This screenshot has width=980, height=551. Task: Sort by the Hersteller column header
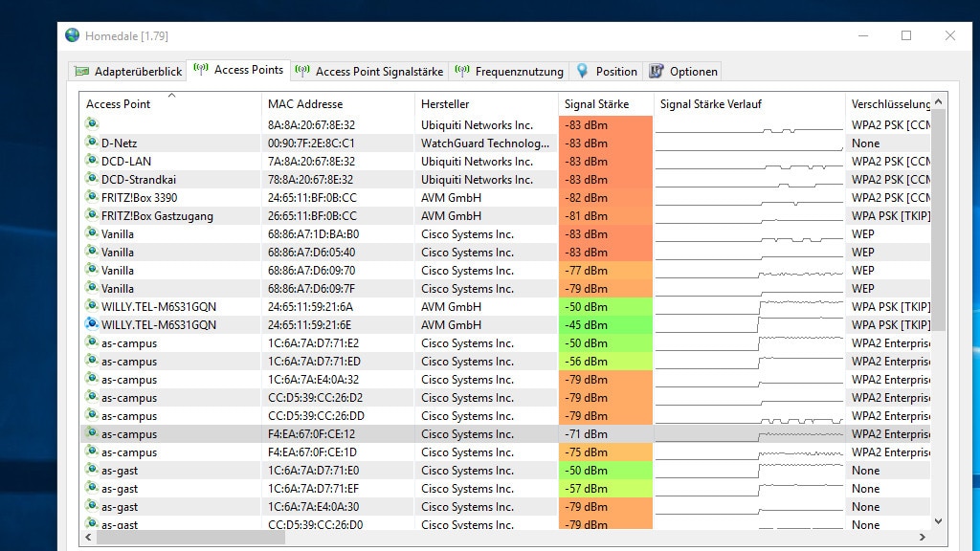[x=485, y=103]
